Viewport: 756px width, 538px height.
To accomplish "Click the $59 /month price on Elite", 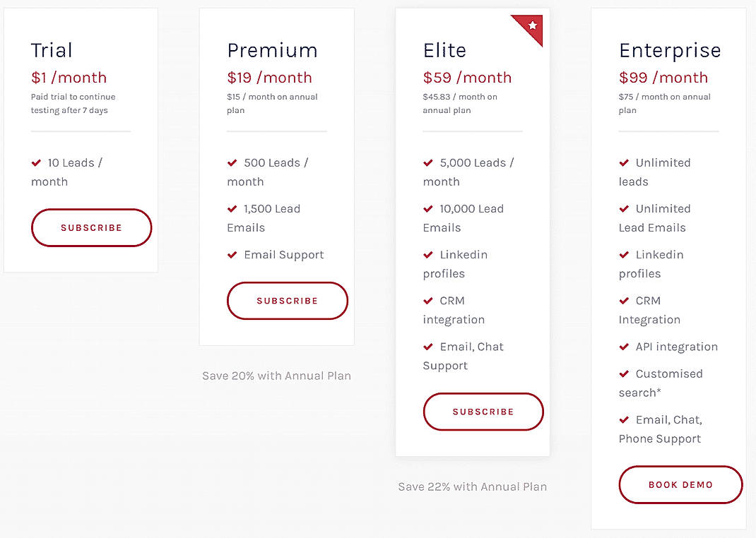I will (468, 78).
